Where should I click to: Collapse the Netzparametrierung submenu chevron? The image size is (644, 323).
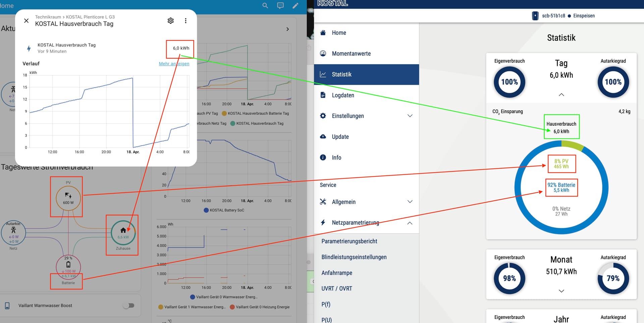pyautogui.click(x=410, y=223)
